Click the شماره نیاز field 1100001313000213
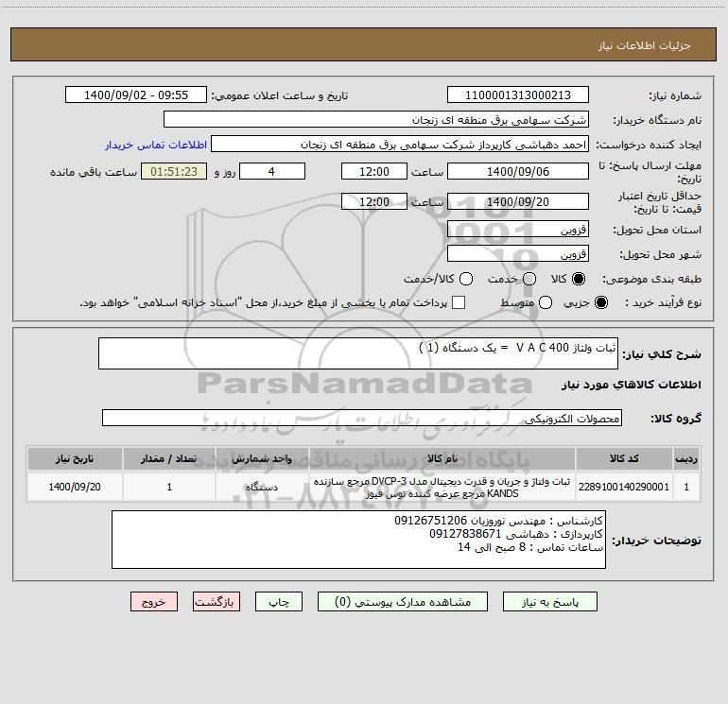The width and height of the screenshot is (728, 704). (518, 95)
